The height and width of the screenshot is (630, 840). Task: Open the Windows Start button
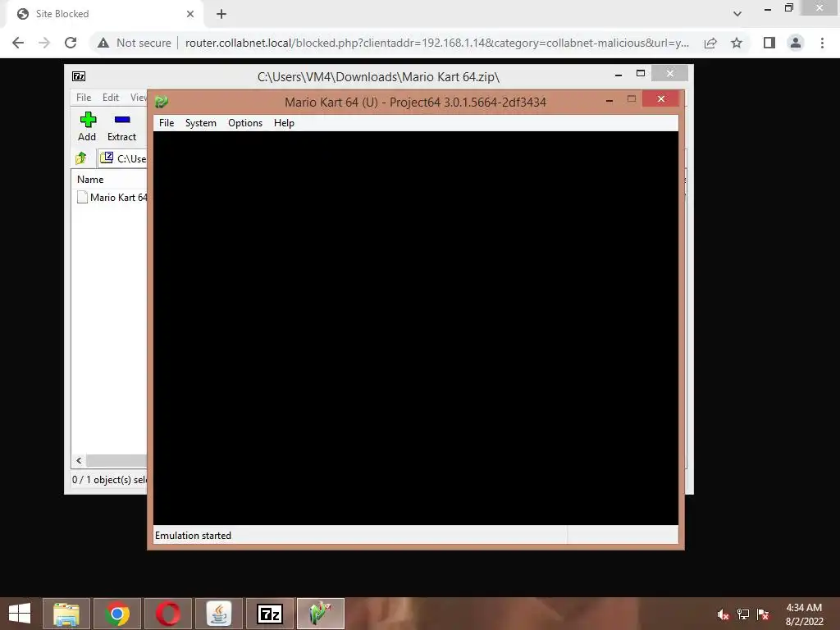coord(20,614)
